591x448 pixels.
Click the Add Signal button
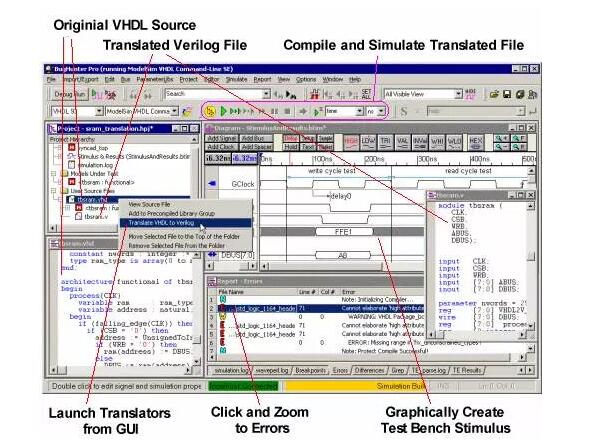pyautogui.click(x=222, y=138)
